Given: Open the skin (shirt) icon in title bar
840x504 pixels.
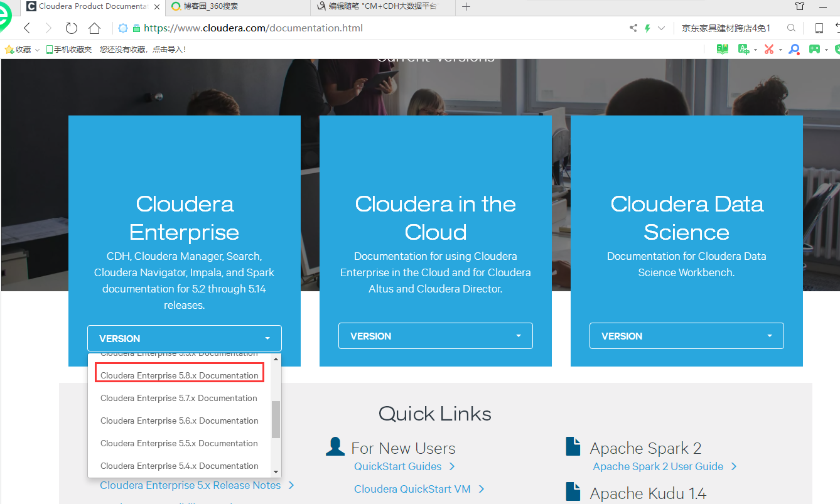Looking at the screenshot, I should (800, 6).
